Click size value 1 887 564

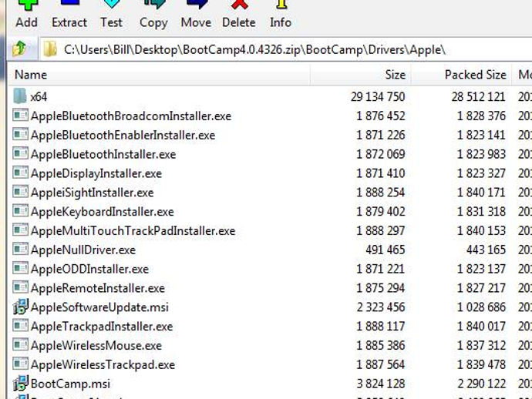[x=381, y=364]
